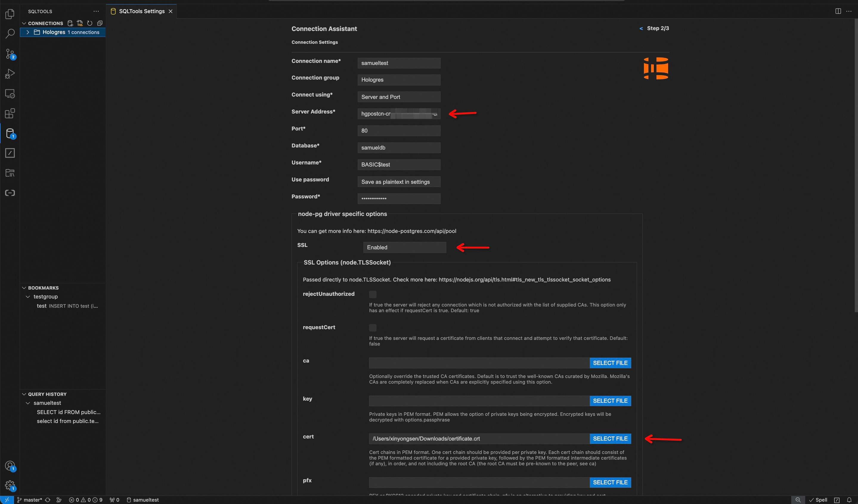Click the bracket-link icon in activity bar
This screenshot has height=504, width=858.
tap(10, 193)
